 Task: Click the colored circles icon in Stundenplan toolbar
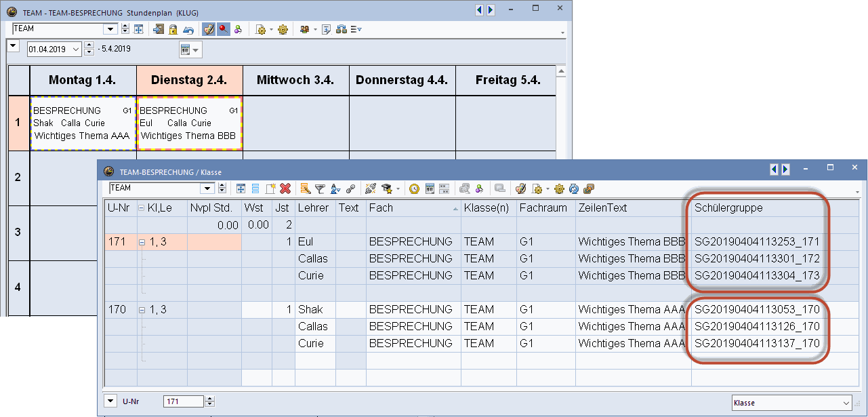pos(238,29)
